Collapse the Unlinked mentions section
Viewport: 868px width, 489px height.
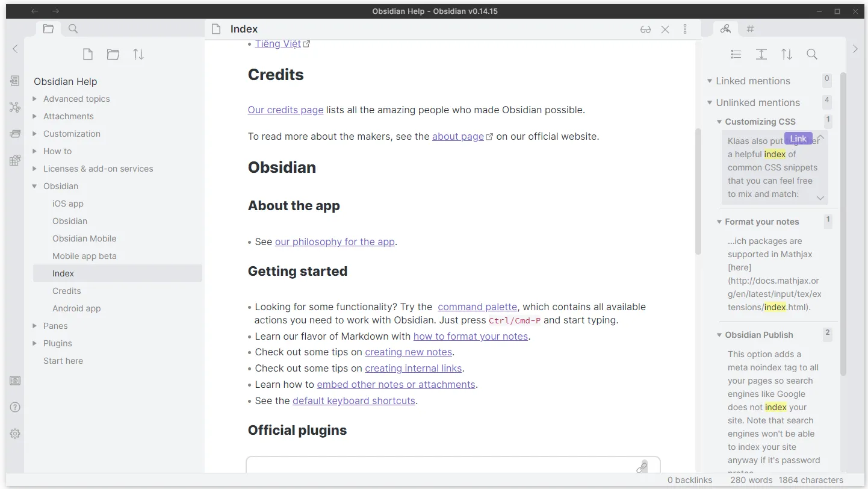coord(710,102)
